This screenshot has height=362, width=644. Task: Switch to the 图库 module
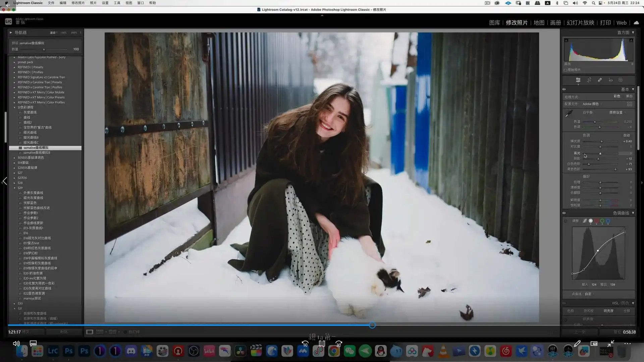point(494,23)
